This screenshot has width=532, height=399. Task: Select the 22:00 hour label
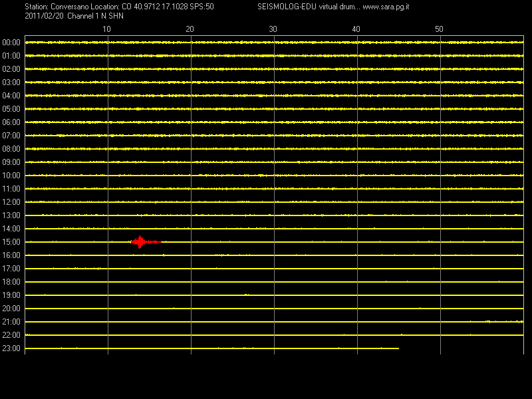click(x=11, y=335)
